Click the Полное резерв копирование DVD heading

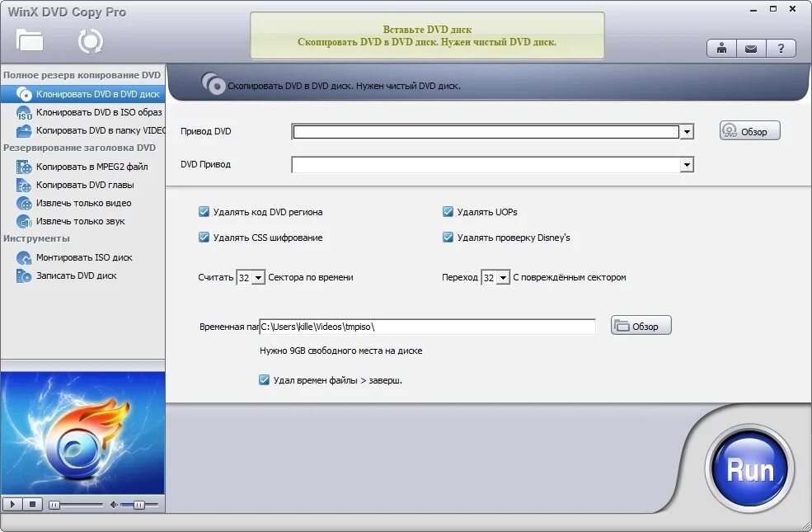click(x=82, y=75)
